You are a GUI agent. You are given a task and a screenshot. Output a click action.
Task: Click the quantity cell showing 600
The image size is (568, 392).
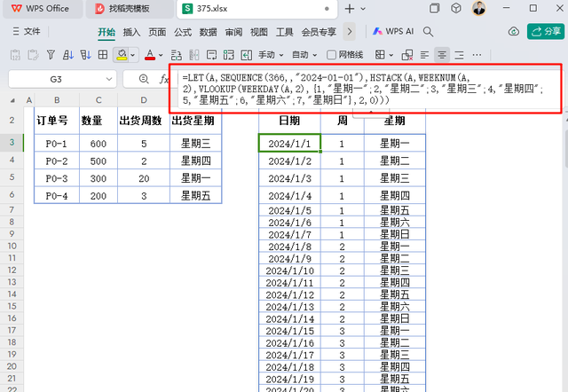point(99,144)
